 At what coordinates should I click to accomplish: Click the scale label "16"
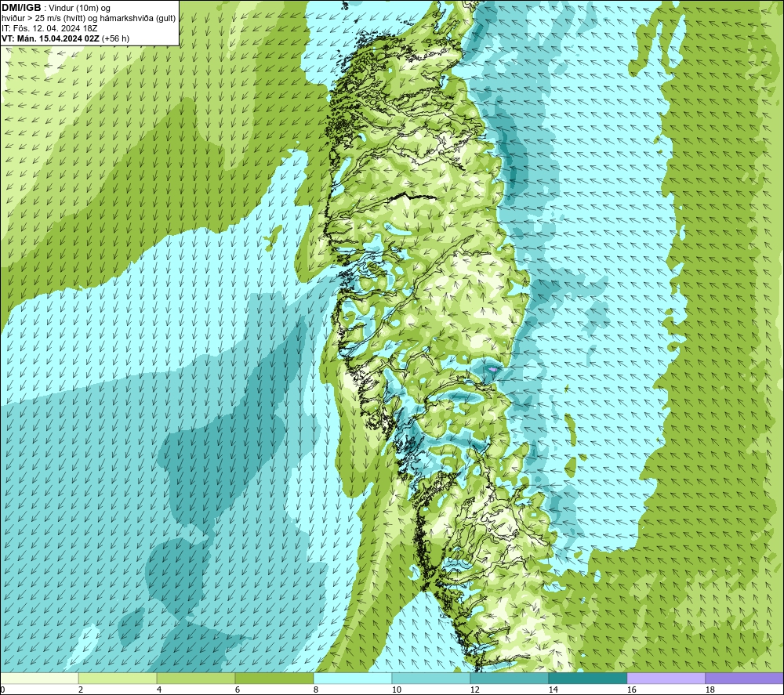631,690
